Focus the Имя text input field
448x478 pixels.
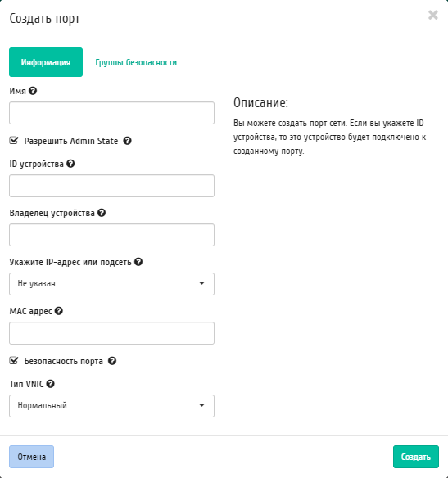(x=111, y=113)
